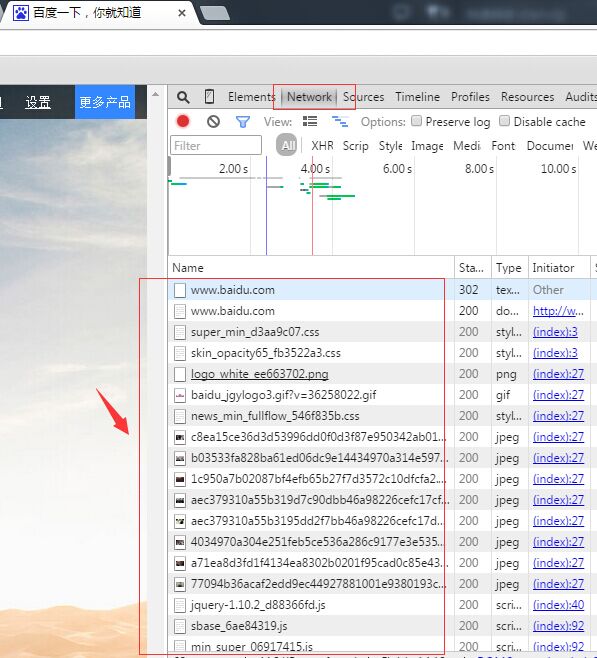Enable the Preserve log checkbox
597x658 pixels.
416,121
